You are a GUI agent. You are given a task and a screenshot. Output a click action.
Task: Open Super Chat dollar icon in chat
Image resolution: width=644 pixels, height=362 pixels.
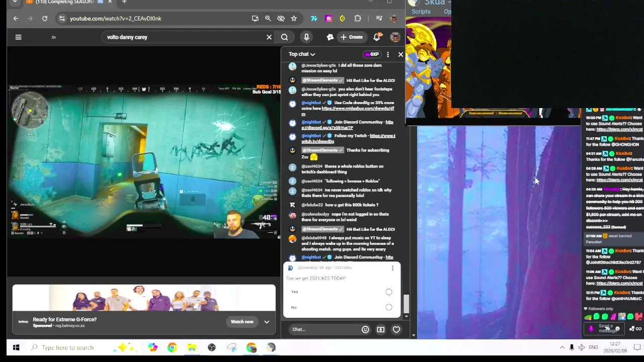point(381,329)
